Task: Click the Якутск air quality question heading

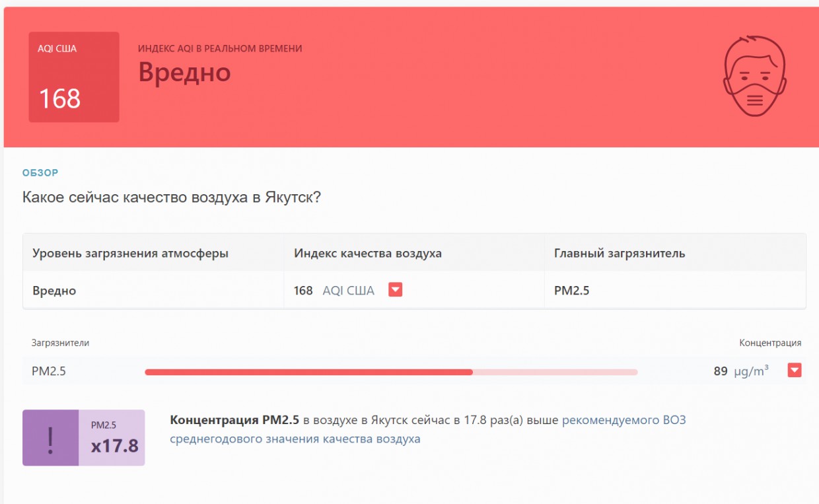Action: (172, 198)
